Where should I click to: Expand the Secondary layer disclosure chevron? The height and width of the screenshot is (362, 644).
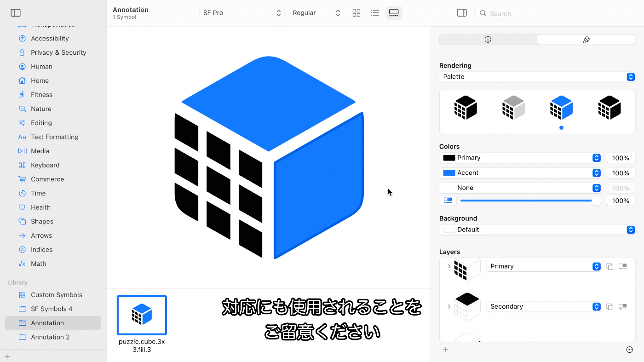(x=449, y=306)
